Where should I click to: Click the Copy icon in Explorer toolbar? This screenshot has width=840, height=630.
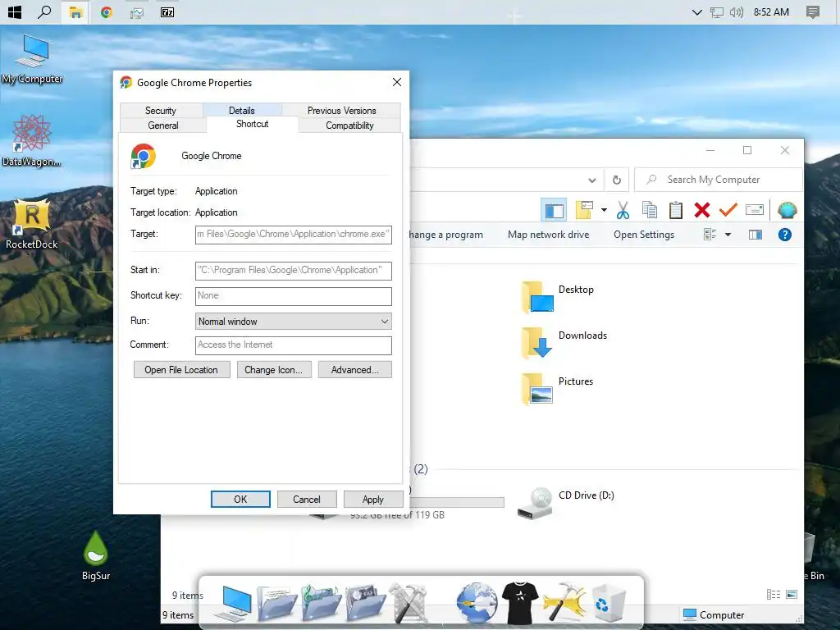(650, 210)
